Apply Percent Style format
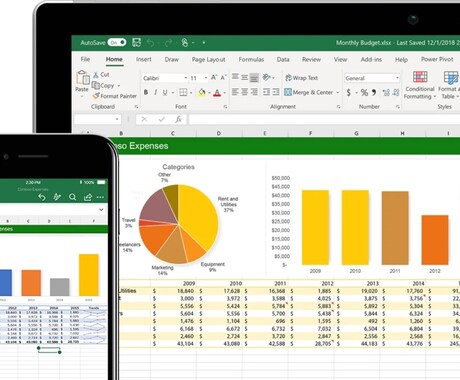The height and width of the screenshot is (380, 460). click(x=364, y=92)
